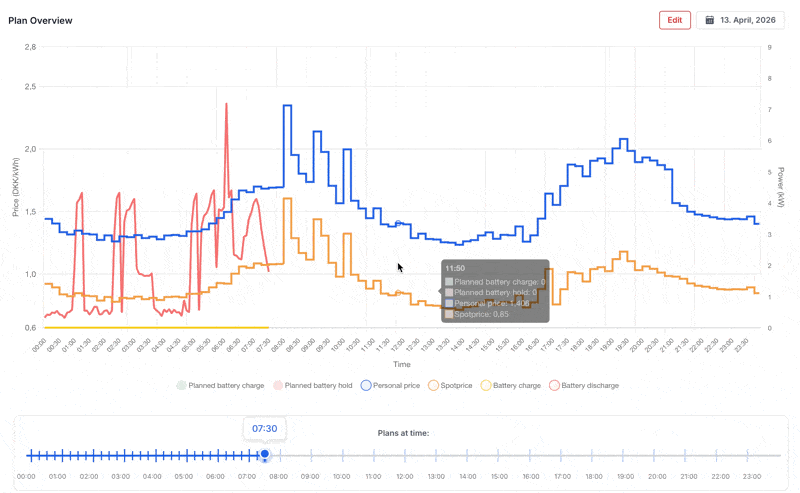Click the timeline tick at 12:00
This screenshot has height=493, width=800.
[405, 455]
